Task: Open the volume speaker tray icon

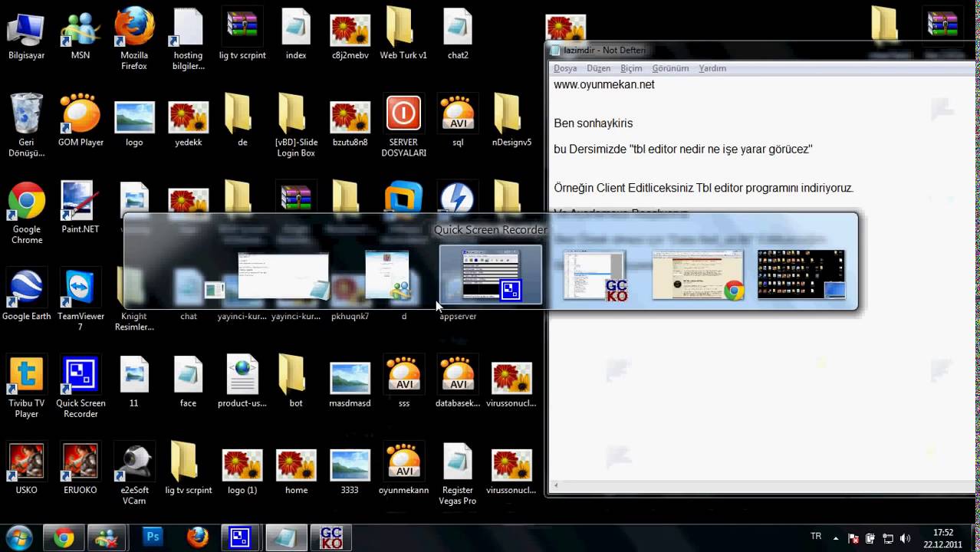Action: (x=906, y=539)
